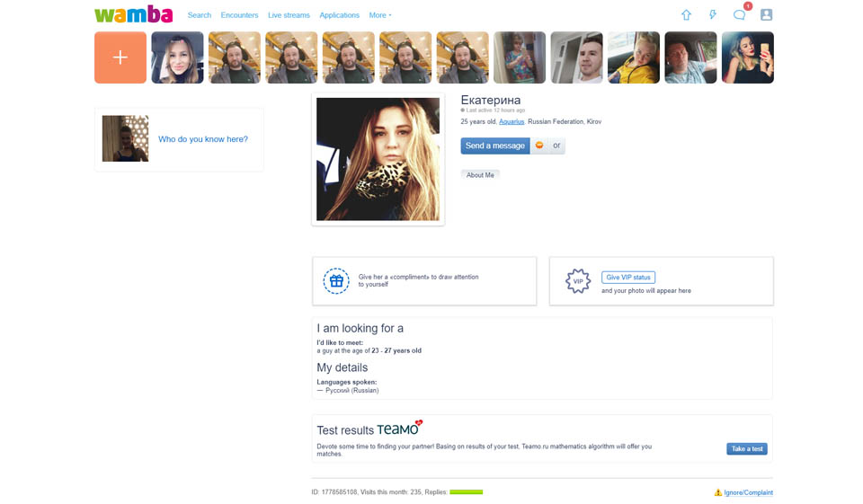863x504 pixels.
Task: Expand the More menu dropdown
Action: coord(380,15)
